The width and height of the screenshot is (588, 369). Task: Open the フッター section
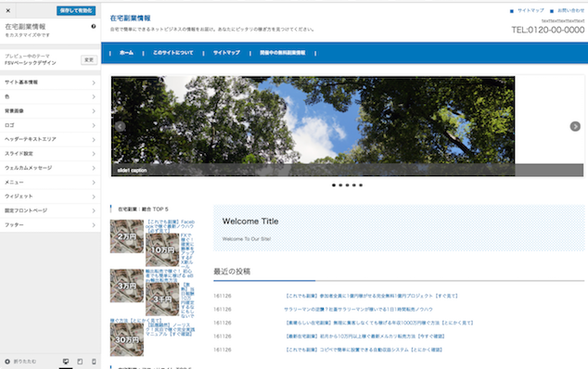click(x=50, y=225)
